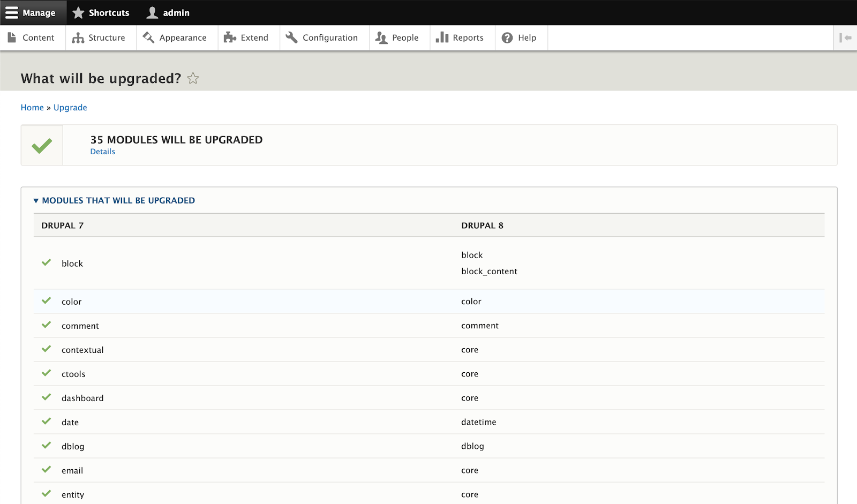Image resolution: width=857 pixels, height=504 pixels.
Task: Click the Drupal 8 column header
Action: 482,225
